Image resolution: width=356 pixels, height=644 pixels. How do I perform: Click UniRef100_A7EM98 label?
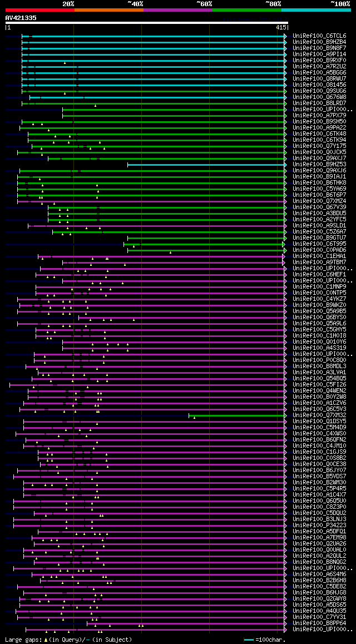tap(319, 538)
